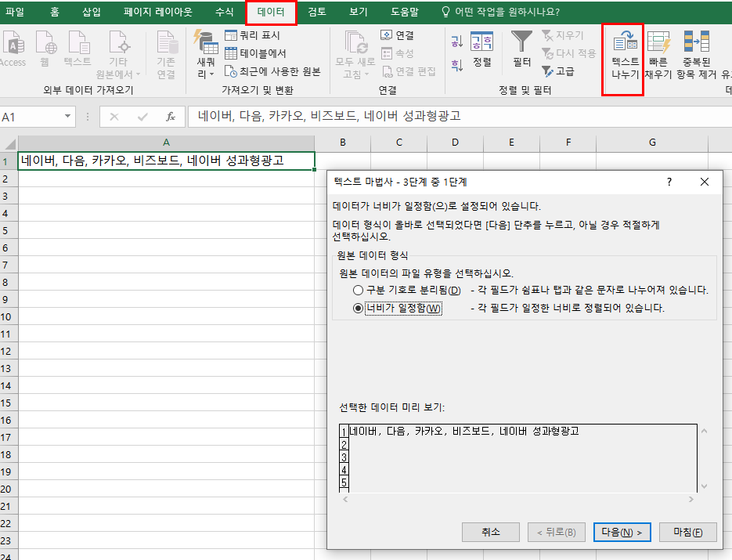Click Next (다음) button in wizard
Viewport: 732px width, 560px height.
[622, 532]
